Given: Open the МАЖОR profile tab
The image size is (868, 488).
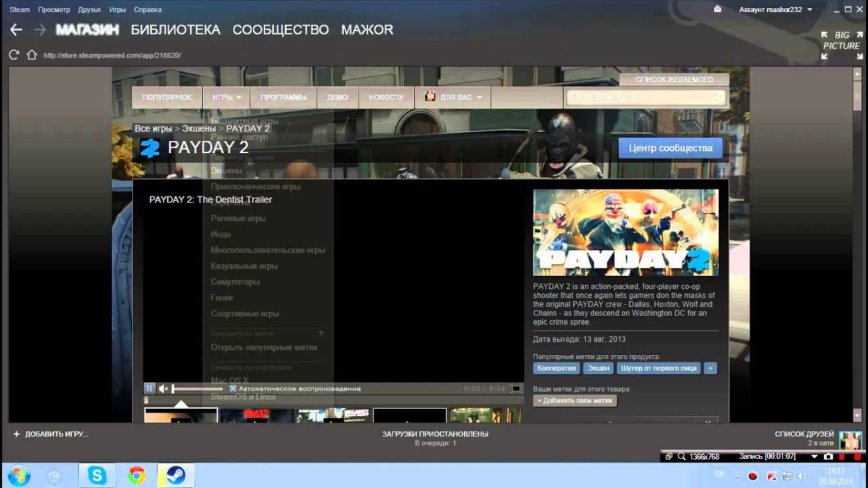Looking at the screenshot, I should click(367, 30).
